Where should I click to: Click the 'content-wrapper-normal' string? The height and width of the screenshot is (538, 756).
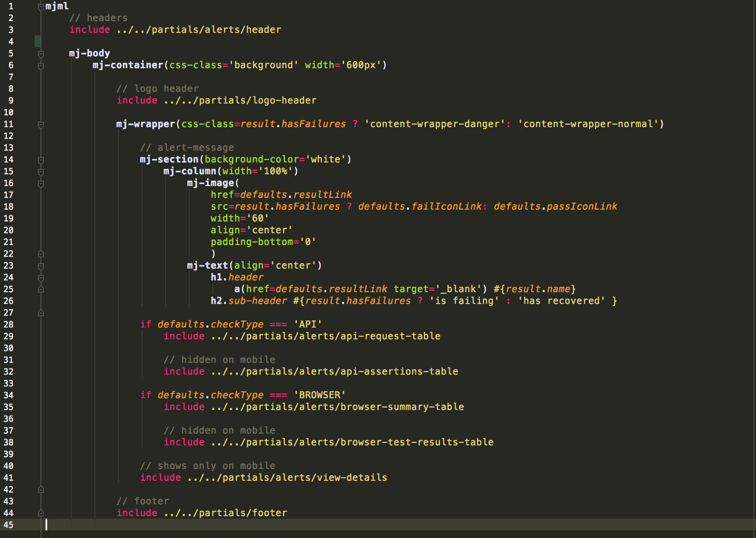(589, 124)
